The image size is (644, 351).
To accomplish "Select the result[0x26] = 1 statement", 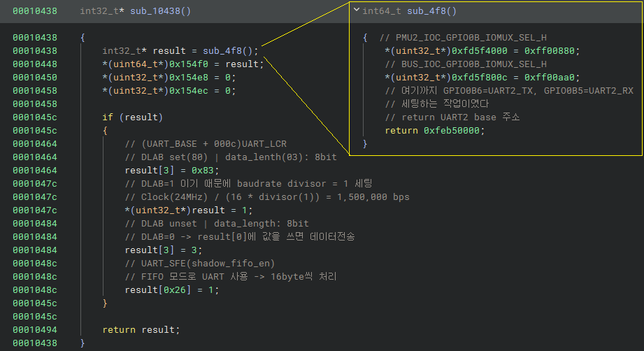I will (171, 289).
